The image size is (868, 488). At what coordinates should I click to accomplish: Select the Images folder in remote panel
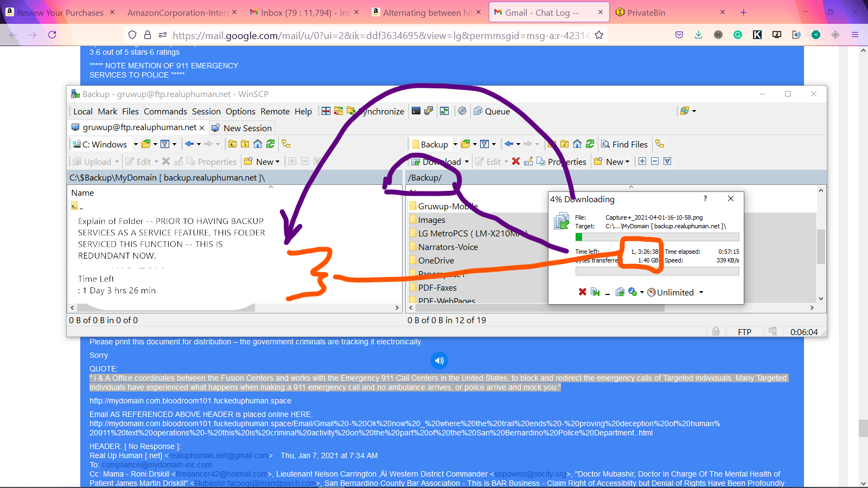tap(427, 220)
